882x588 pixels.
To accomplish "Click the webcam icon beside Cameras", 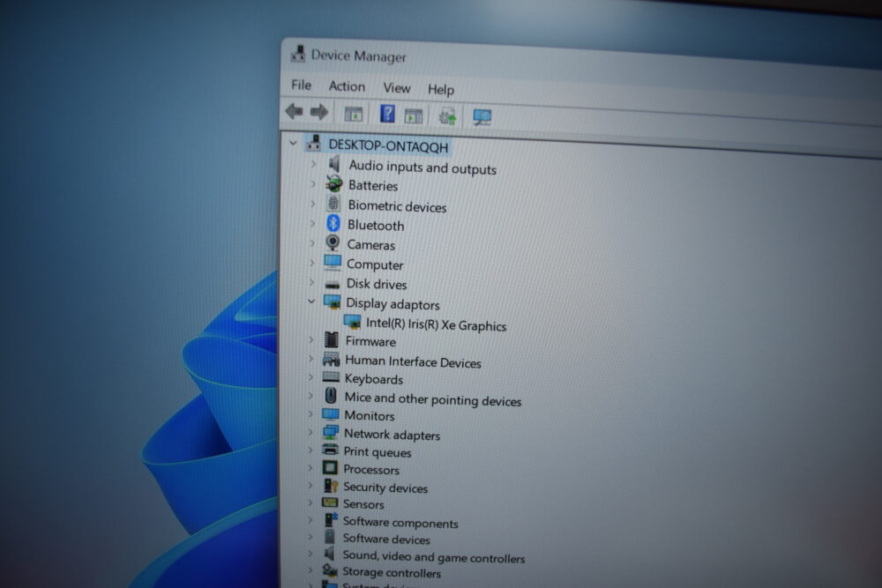I will pyautogui.click(x=333, y=242).
